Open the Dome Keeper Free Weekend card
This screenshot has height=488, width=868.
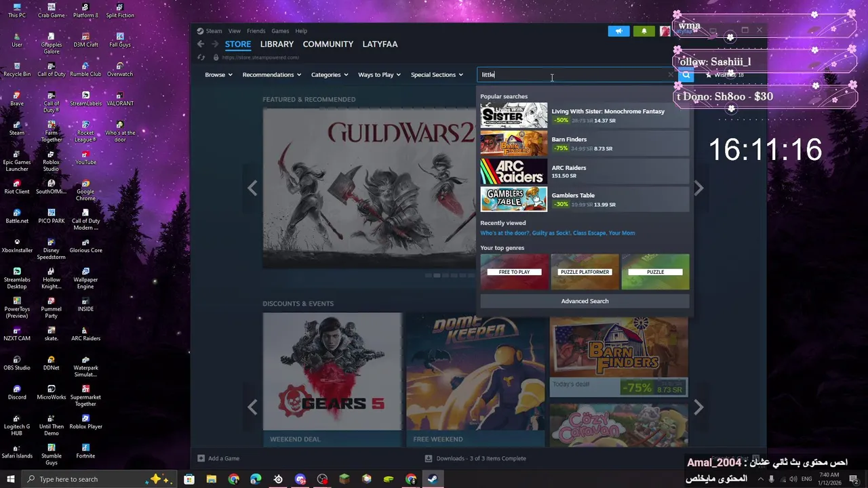point(475,379)
